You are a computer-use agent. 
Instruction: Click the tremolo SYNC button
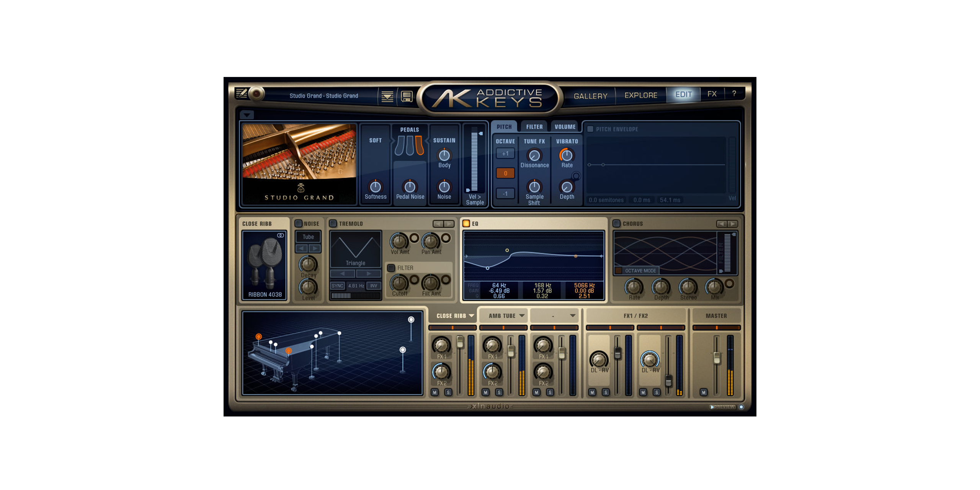tap(337, 286)
